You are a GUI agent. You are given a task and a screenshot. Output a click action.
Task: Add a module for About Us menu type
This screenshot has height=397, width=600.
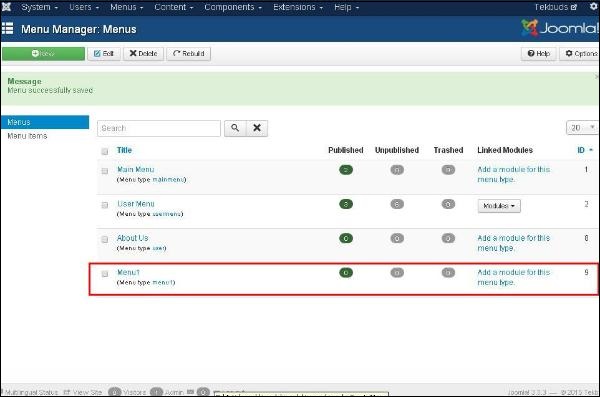[x=514, y=243]
